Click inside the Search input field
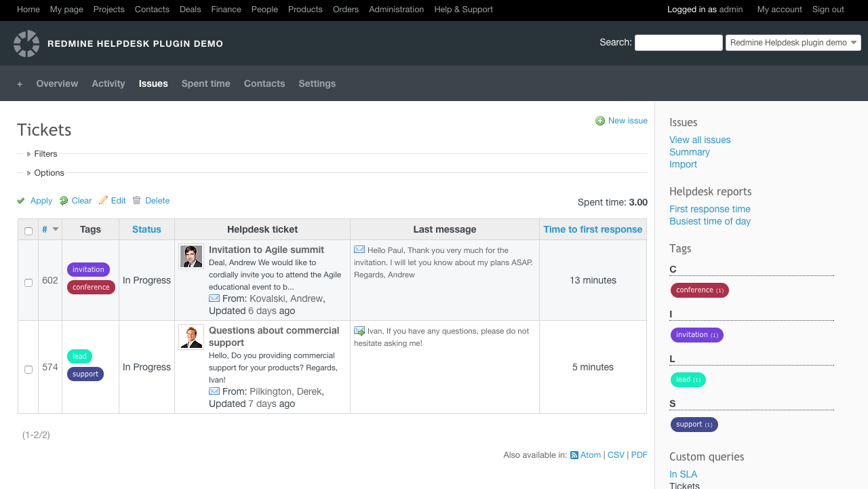 (x=678, y=42)
